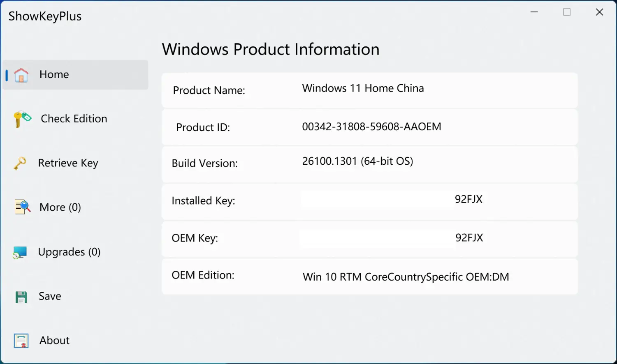Click the Upgrades monitor icon
The width and height of the screenshot is (617, 364).
(x=20, y=252)
